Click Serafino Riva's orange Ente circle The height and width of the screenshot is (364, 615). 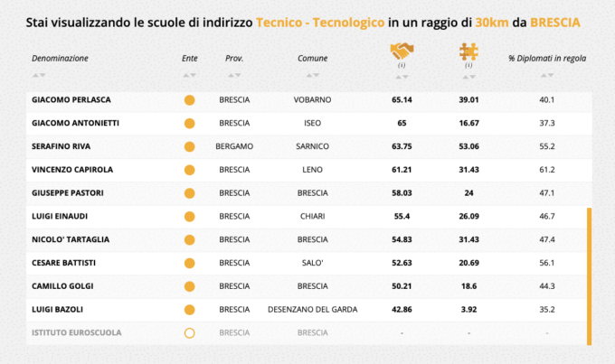tap(190, 146)
